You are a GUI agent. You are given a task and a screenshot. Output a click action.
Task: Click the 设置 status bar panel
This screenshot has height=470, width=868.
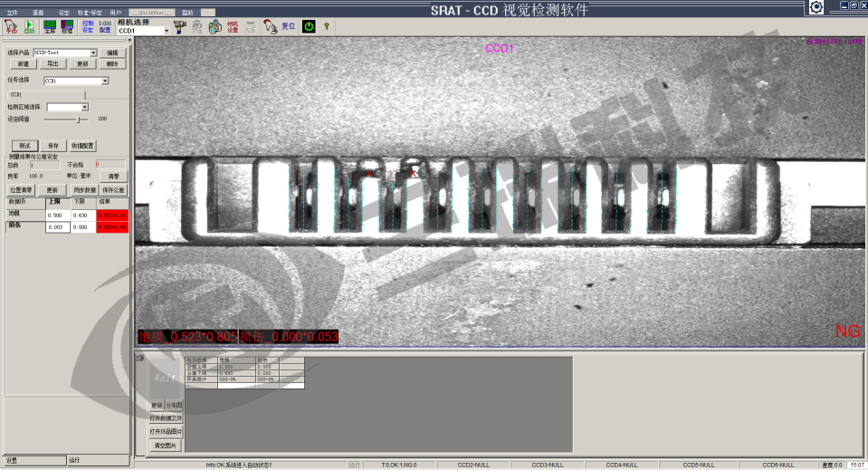(x=35, y=461)
